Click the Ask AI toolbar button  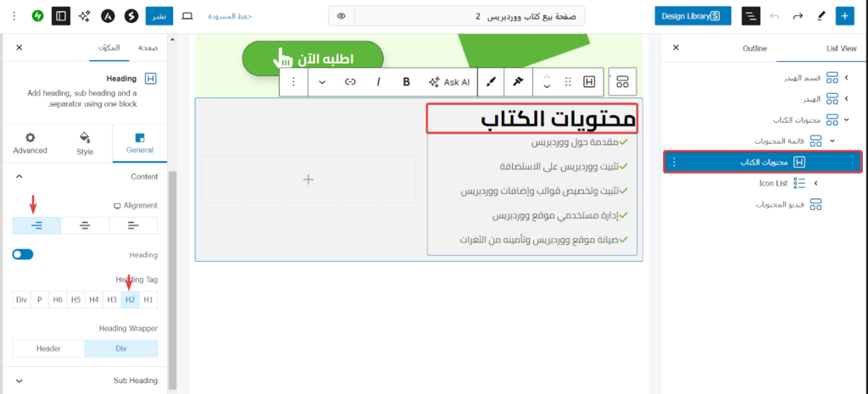449,82
